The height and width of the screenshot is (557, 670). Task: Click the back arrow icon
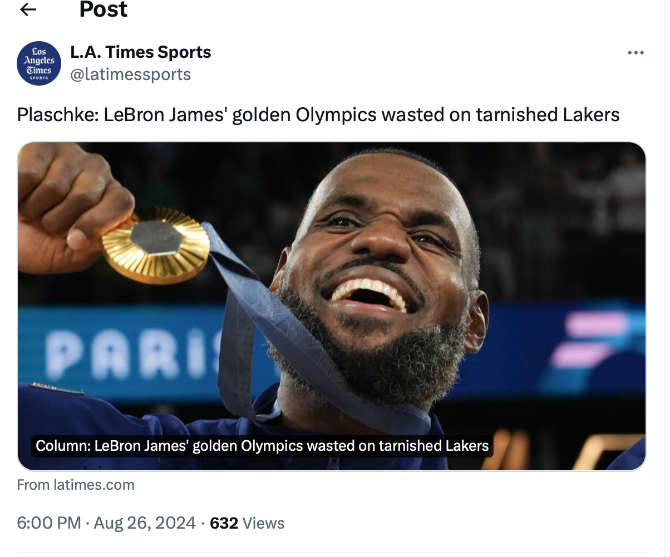[28, 10]
